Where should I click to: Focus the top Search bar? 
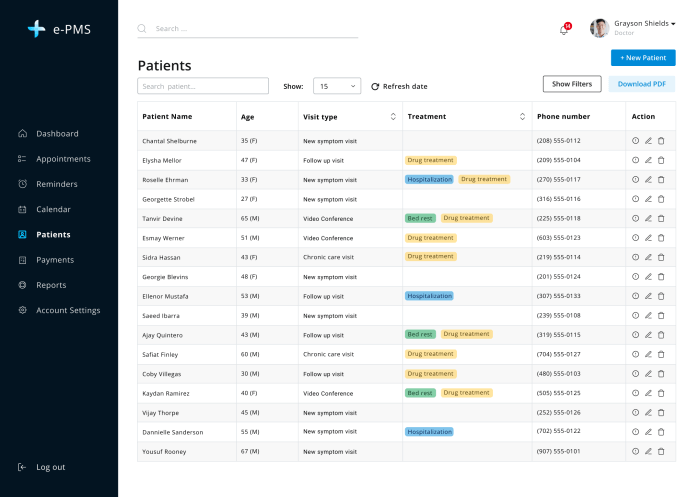248,29
